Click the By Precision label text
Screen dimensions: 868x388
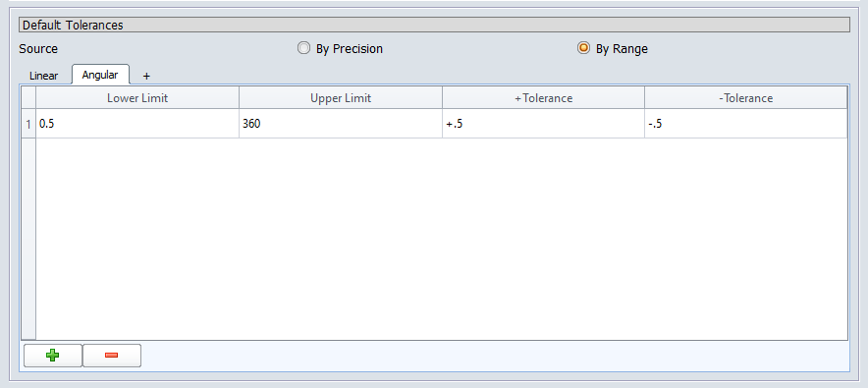coord(350,49)
